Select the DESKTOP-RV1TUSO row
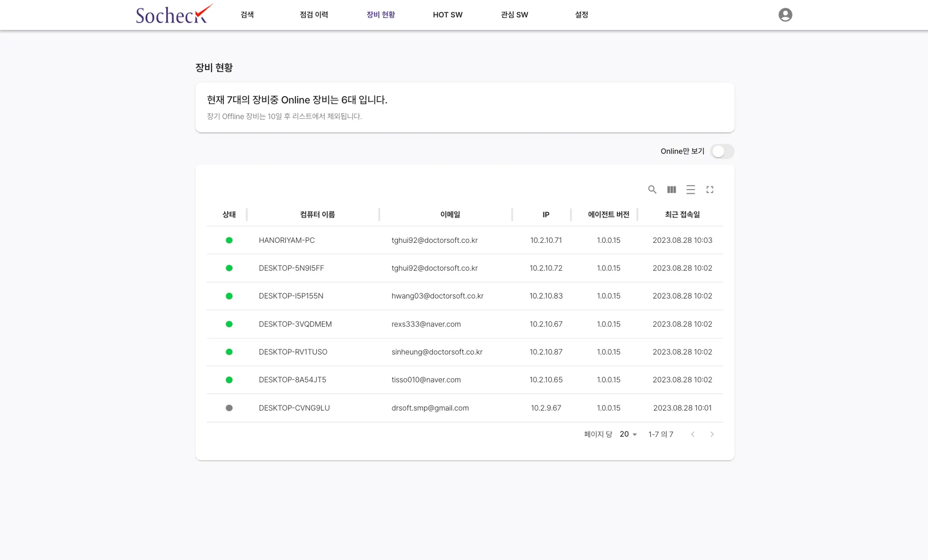928x560 pixels. [x=293, y=352]
